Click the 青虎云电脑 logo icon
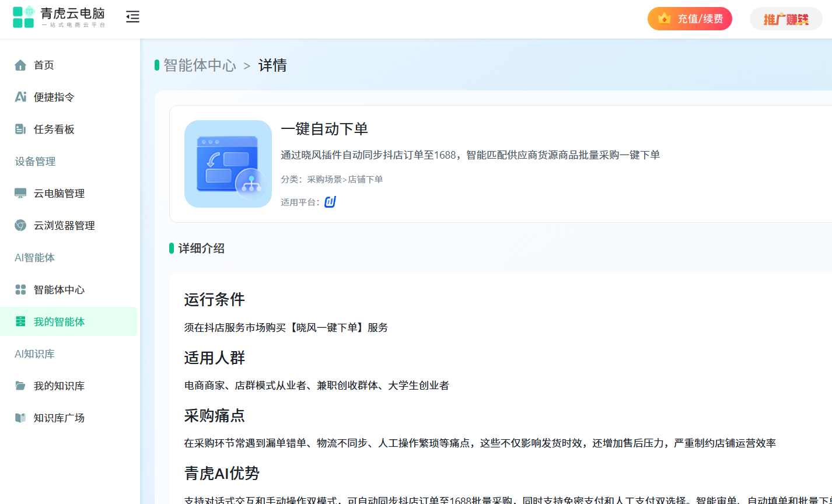This screenshot has width=832, height=504. (24, 17)
